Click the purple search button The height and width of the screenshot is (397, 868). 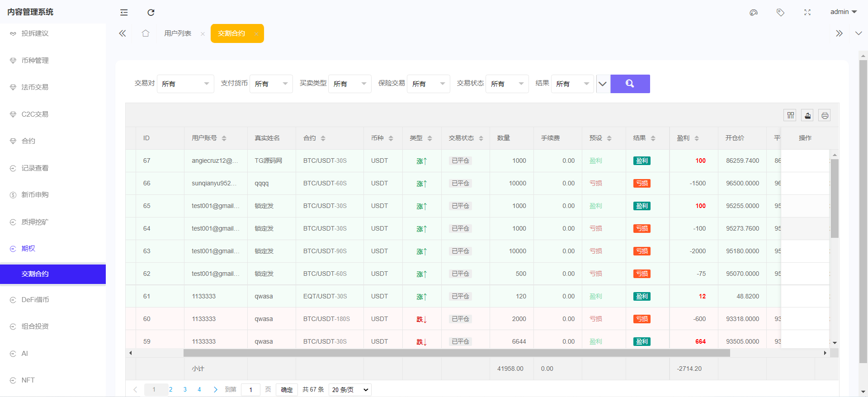(630, 84)
